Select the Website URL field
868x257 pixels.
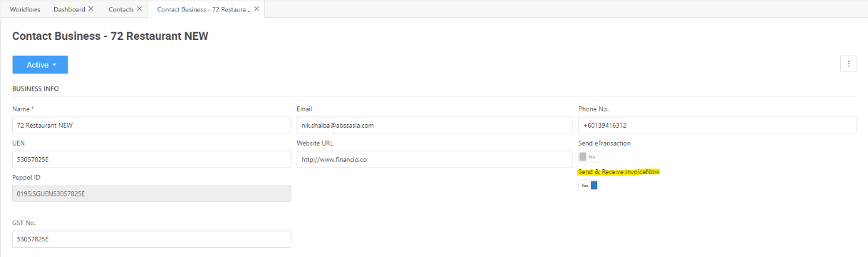(x=435, y=159)
